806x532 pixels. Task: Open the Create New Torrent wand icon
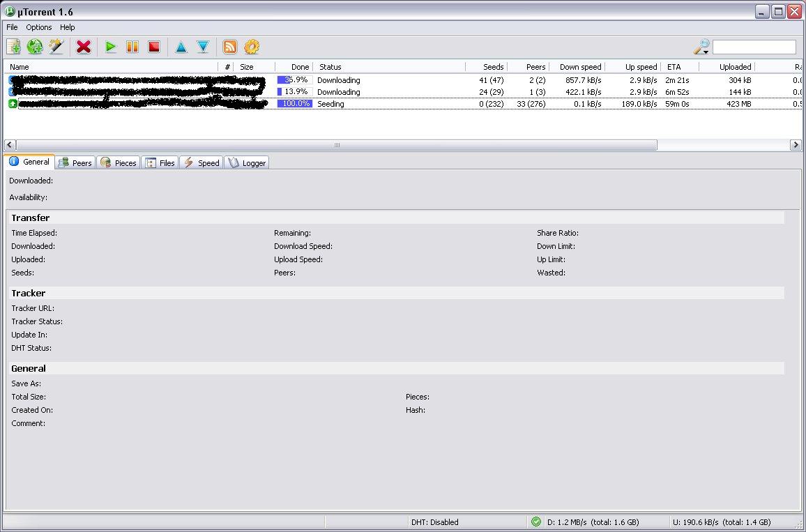[56, 47]
